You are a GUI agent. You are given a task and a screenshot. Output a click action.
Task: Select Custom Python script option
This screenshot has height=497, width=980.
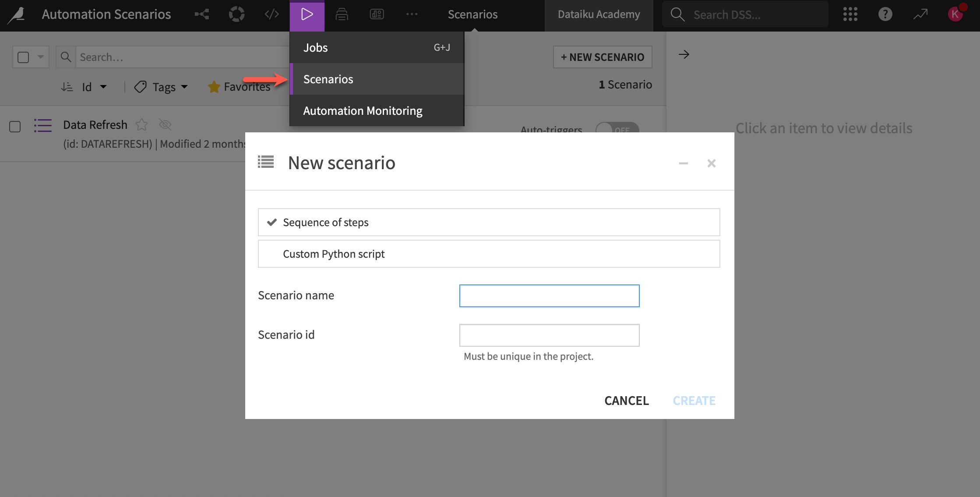tap(489, 254)
